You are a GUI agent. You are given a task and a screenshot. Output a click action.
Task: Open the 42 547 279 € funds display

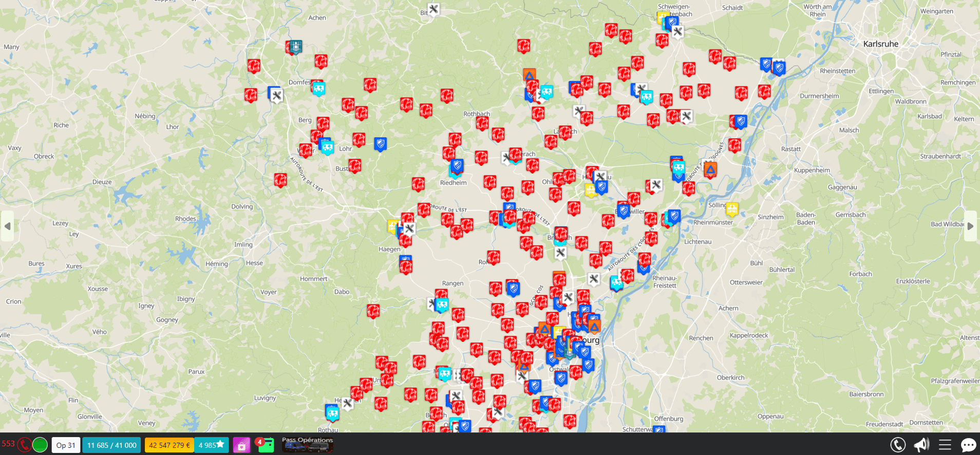tap(169, 445)
